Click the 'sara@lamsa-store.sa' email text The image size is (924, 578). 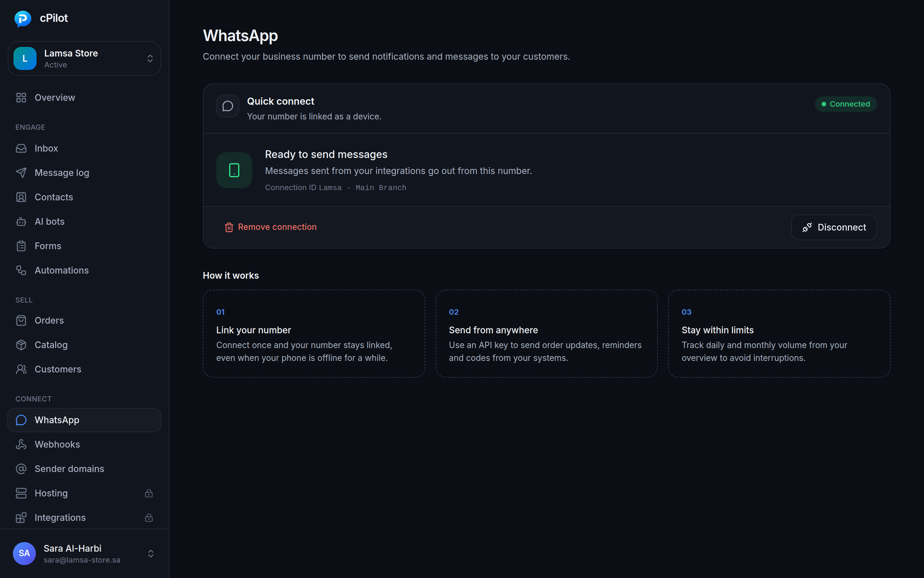[x=82, y=560]
